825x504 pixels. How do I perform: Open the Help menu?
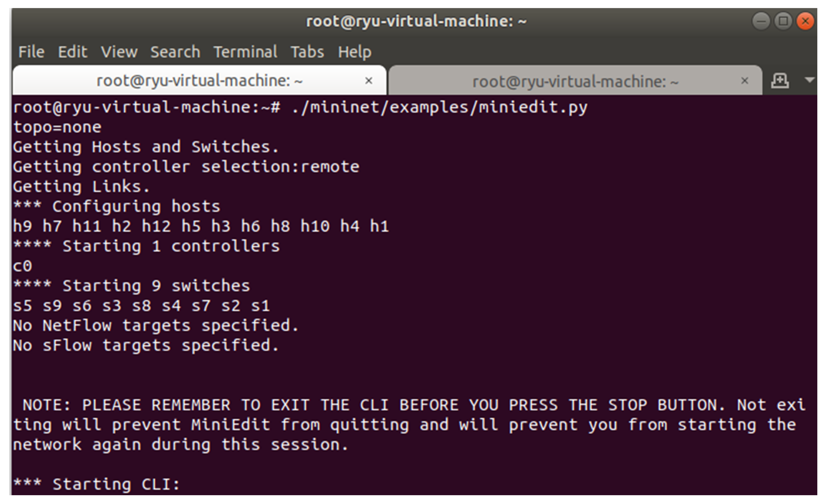[354, 52]
